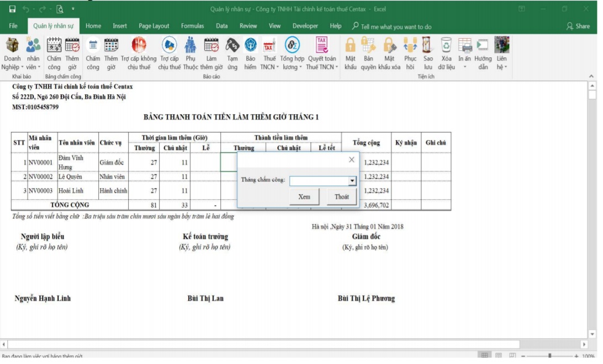The height and width of the screenshot is (364, 603).
Task: Click the Mật khẩu lock icon
Action: point(350,45)
